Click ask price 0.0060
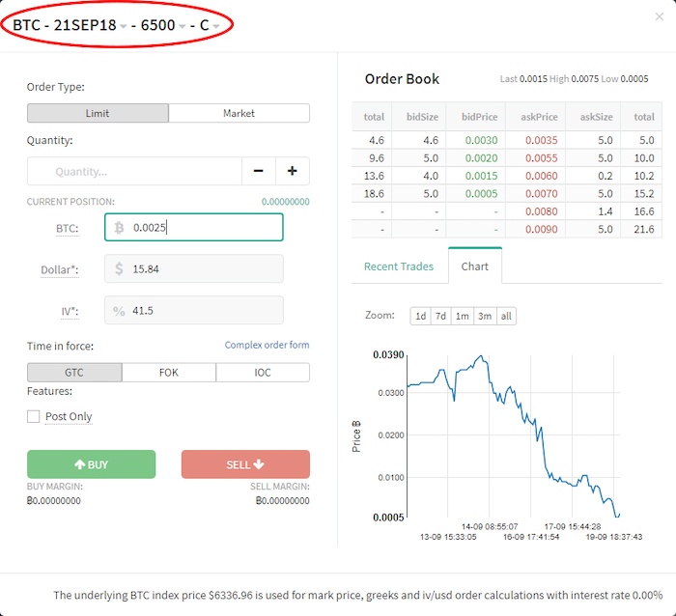This screenshot has width=676, height=616. coord(541,176)
